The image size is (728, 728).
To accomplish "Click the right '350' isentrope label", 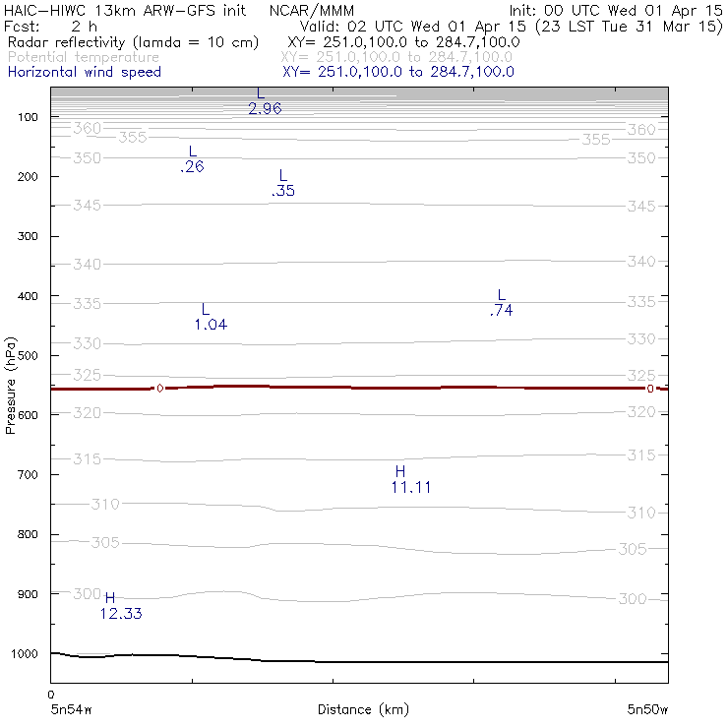I will click(x=641, y=157).
